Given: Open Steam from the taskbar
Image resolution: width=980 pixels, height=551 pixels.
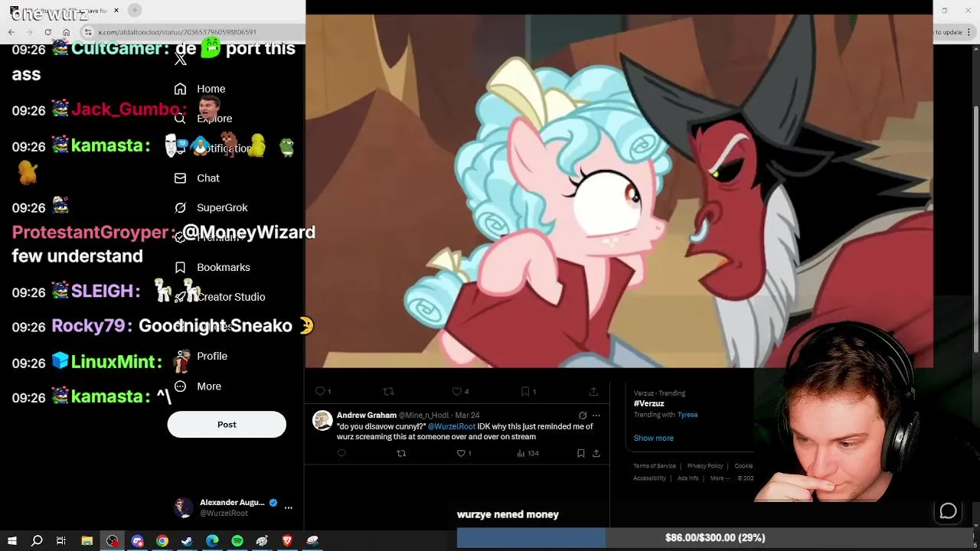Looking at the screenshot, I should (187, 541).
